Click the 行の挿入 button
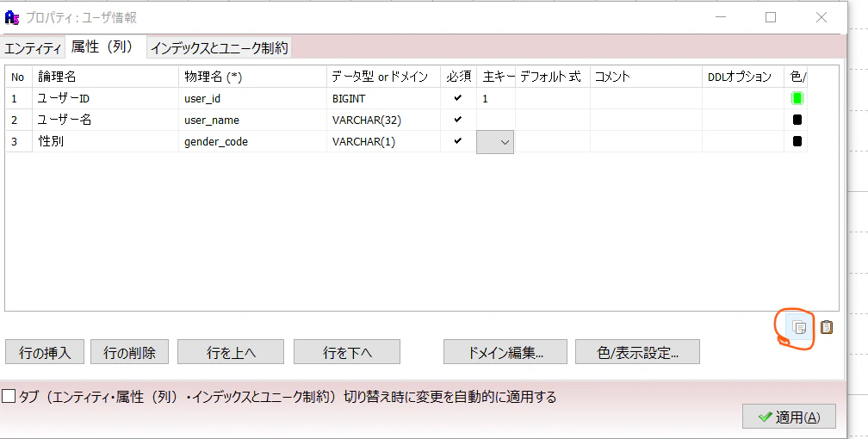 [x=45, y=352]
